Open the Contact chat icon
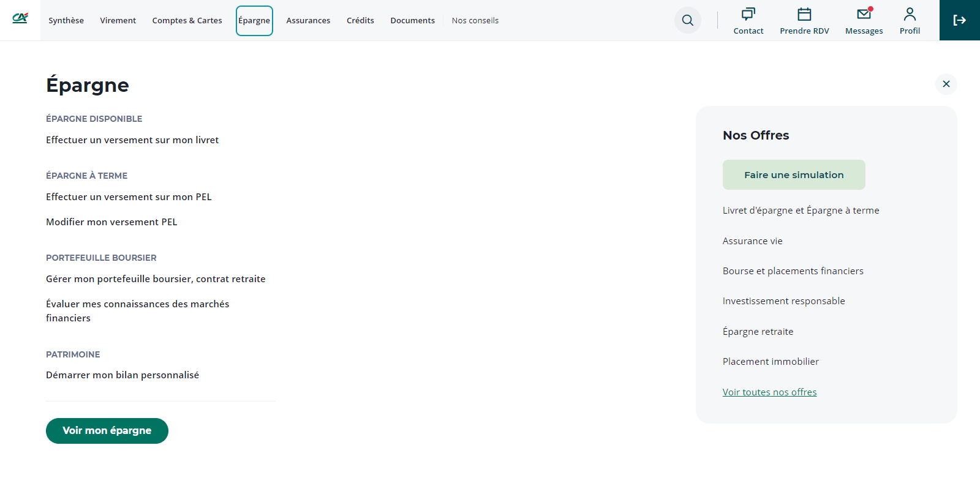 (x=748, y=15)
